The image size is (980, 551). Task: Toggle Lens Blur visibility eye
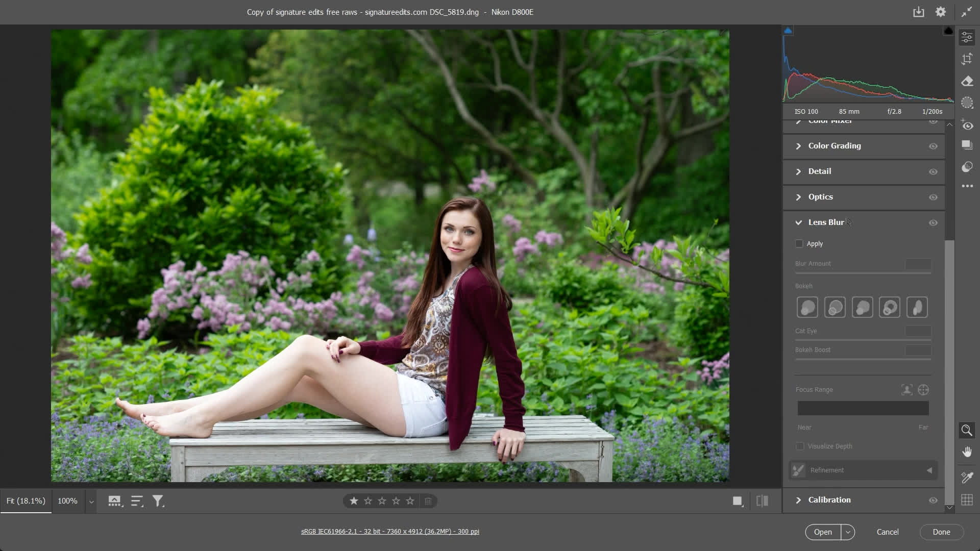click(933, 223)
